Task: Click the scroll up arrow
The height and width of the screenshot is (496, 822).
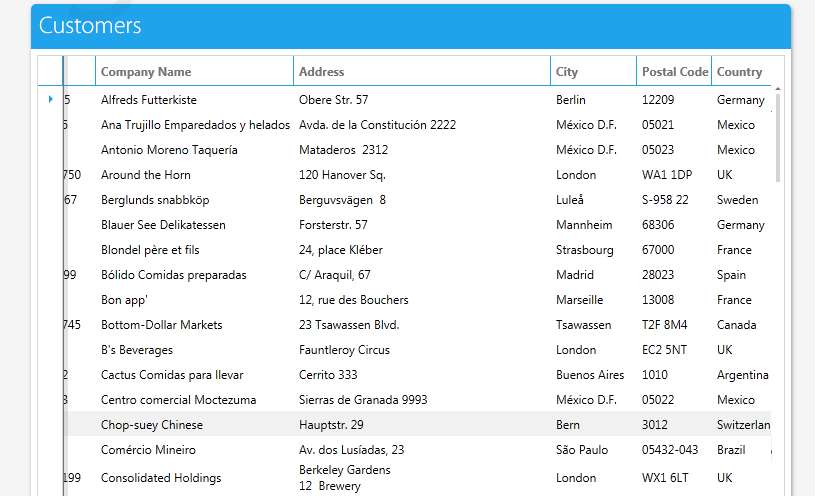Action: [778, 91]
